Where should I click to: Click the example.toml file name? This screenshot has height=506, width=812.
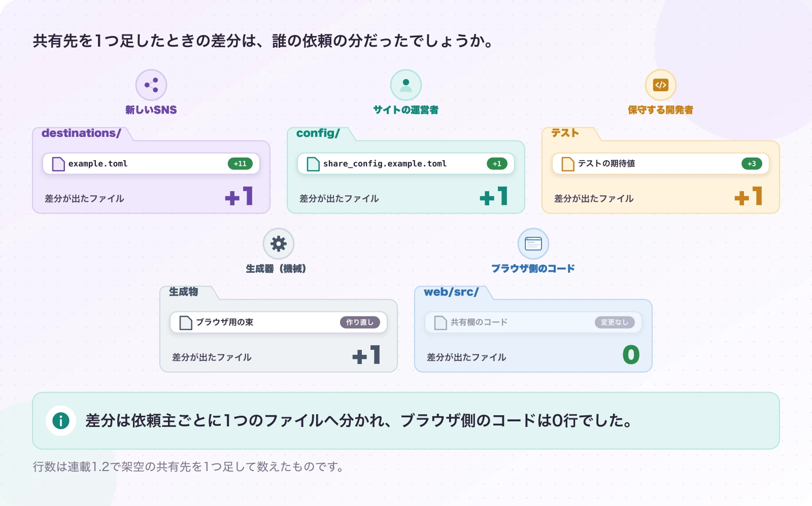click(98, 164)
